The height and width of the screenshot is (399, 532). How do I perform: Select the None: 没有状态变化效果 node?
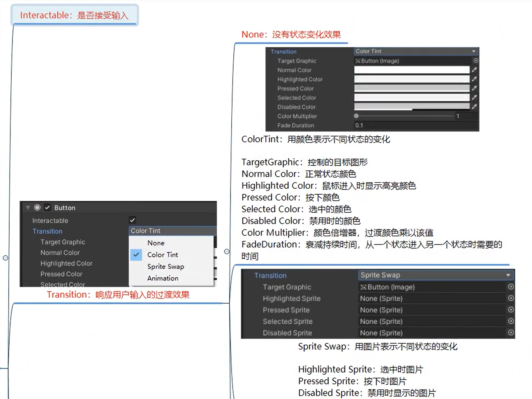pyautogui.click(x=291, y=34)
